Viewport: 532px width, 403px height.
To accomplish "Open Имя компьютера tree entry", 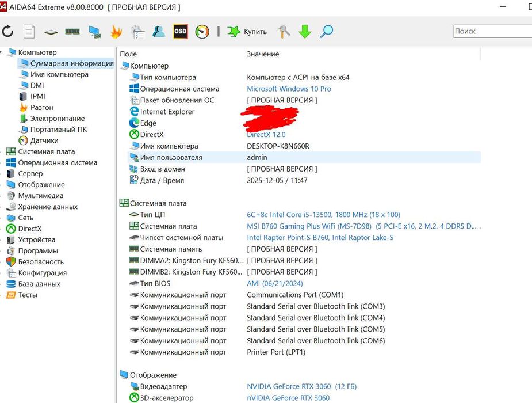I will point(59,74).
